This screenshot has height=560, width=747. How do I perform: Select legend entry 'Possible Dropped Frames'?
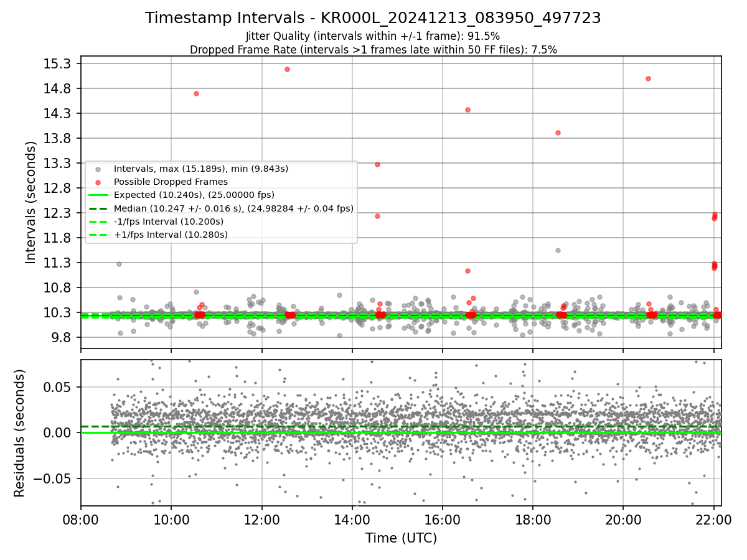[171, 182]
